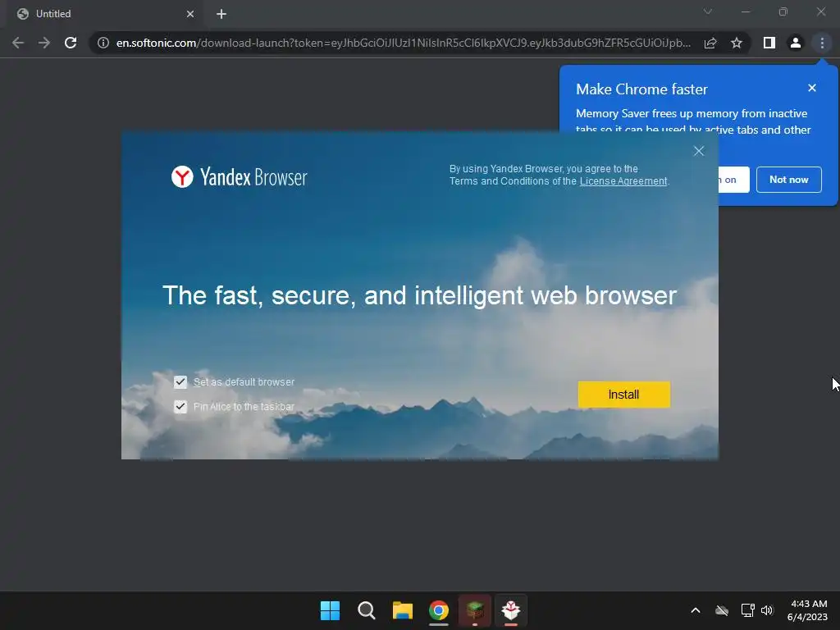The height and width of the screenshot is (630, 840).
Task: Open Chrome's three-dot menu
Action: pos(822,43)
